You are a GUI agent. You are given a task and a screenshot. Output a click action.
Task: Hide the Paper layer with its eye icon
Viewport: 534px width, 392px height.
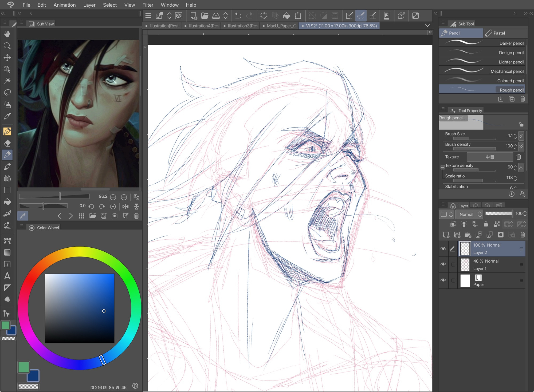pos(443,280)
